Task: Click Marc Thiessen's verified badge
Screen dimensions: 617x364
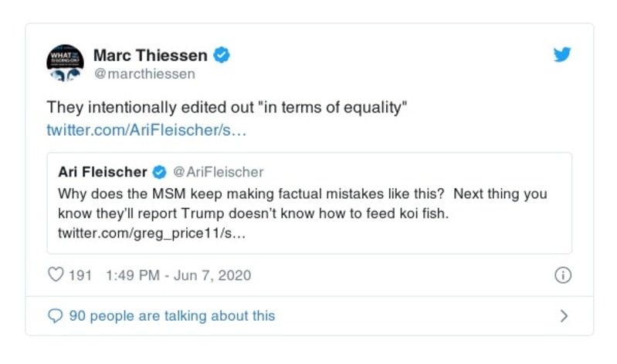Action: 222,56
